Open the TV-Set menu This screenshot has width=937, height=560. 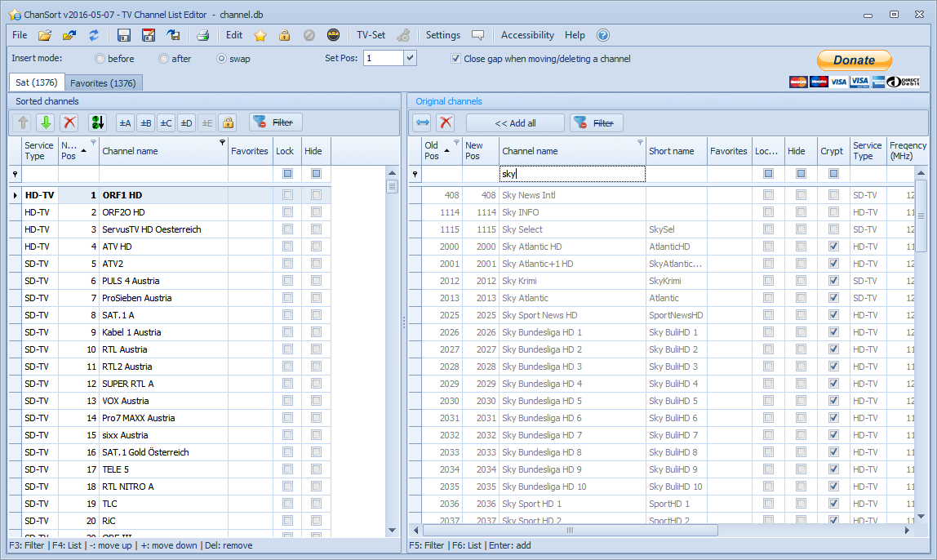coord(370,35)
